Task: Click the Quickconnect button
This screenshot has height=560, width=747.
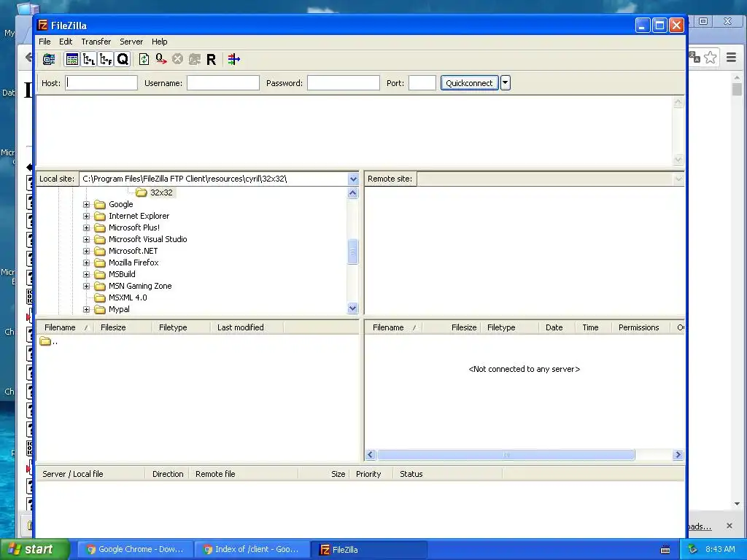Action: pyautogui.click(x=469, y=83)
